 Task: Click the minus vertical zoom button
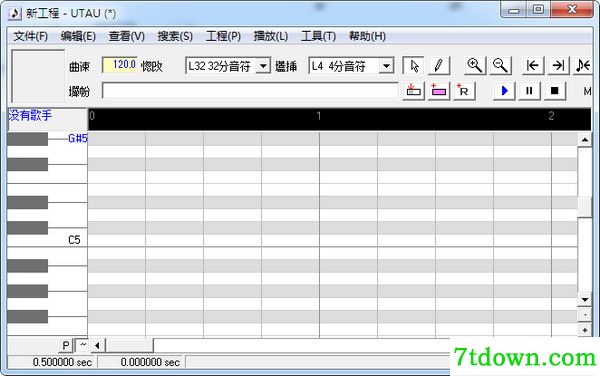point(585,315)
